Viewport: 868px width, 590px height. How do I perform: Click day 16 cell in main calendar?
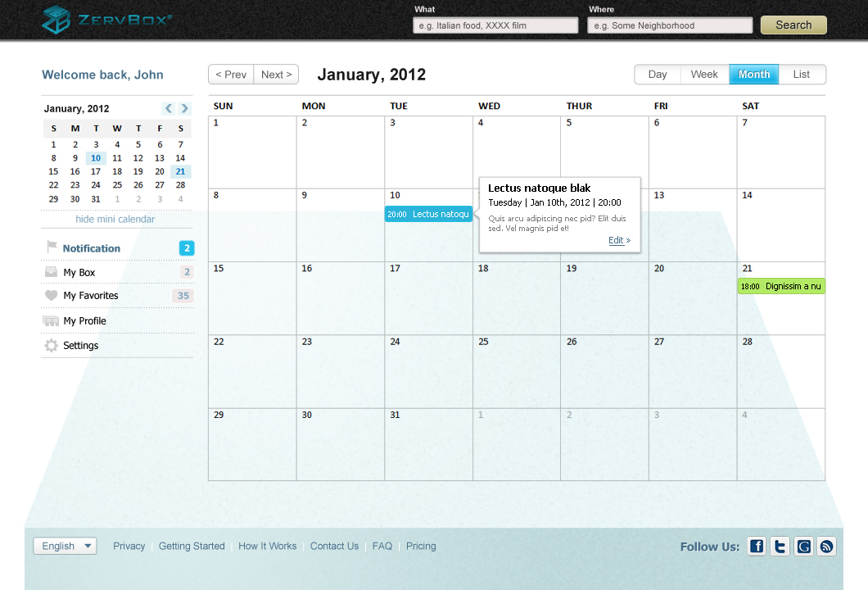pyautogui.click(x=341, y=298)
